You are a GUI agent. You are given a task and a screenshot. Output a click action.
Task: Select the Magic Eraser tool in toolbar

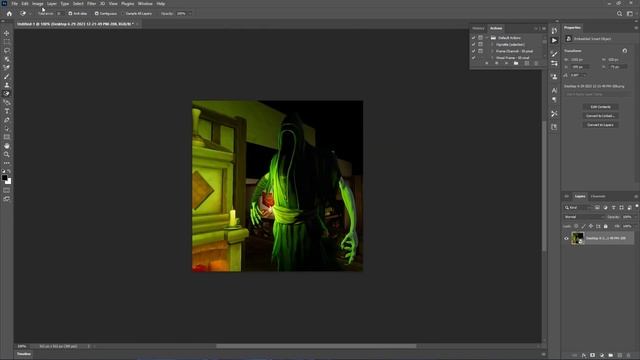tap(7, 93)
